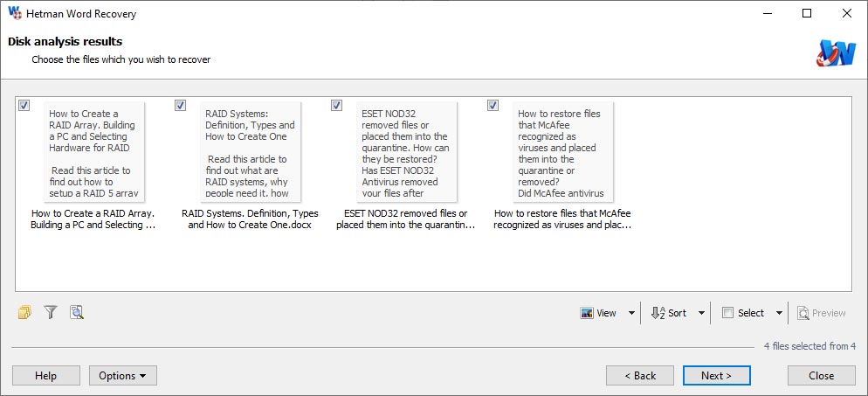Image resolution: width=868 pixels, height=396 pixels.
Task: Uncheck How to Create a RAID Array file
Action: [x=24, y=105]
